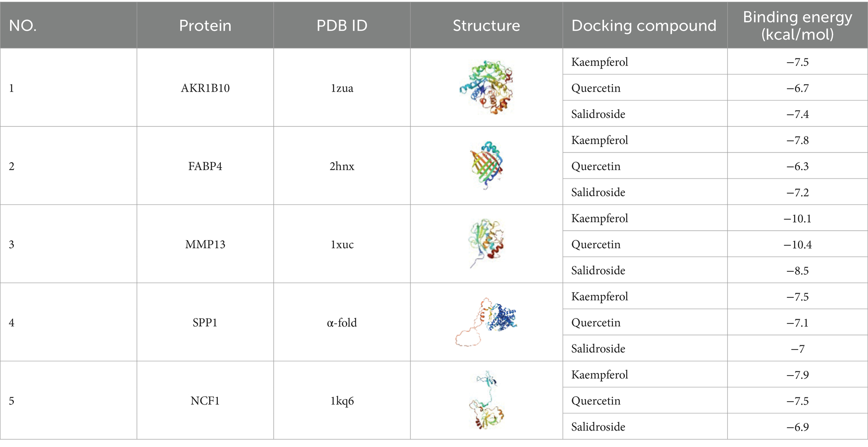This screenshot has height=447, width=868.
Task: Select the NO. column header
Action: 23,25
